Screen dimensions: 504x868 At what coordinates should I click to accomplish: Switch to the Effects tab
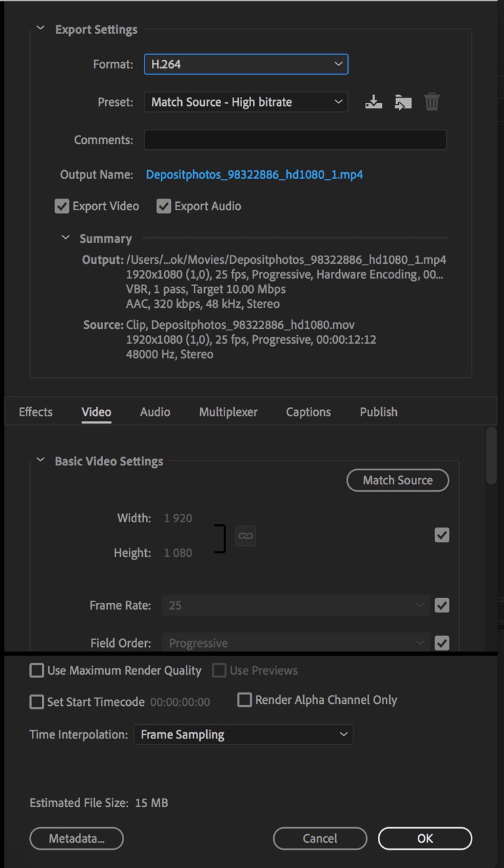pos(36,412)
